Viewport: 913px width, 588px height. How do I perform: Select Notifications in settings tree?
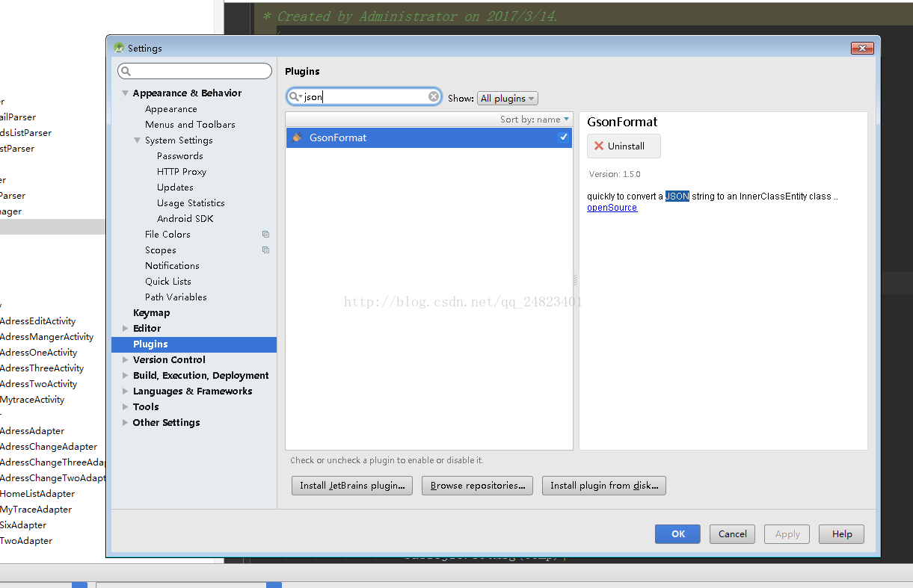(172, 266)
